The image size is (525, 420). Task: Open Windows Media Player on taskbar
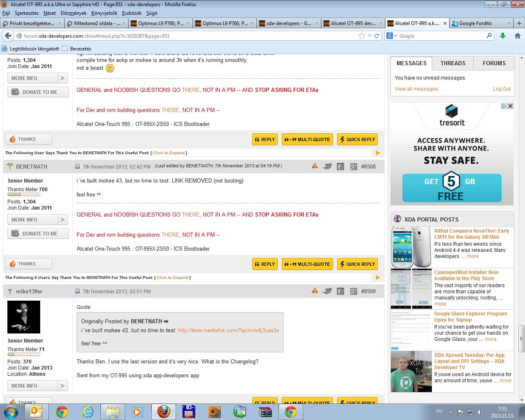(137, 411)
